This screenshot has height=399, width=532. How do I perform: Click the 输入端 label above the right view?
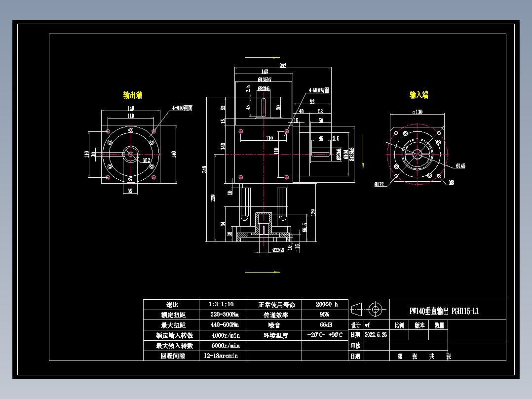[419, 95]
